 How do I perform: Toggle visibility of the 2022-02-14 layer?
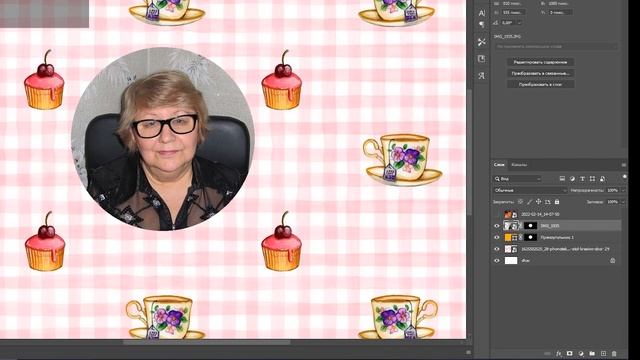[497, 214]
